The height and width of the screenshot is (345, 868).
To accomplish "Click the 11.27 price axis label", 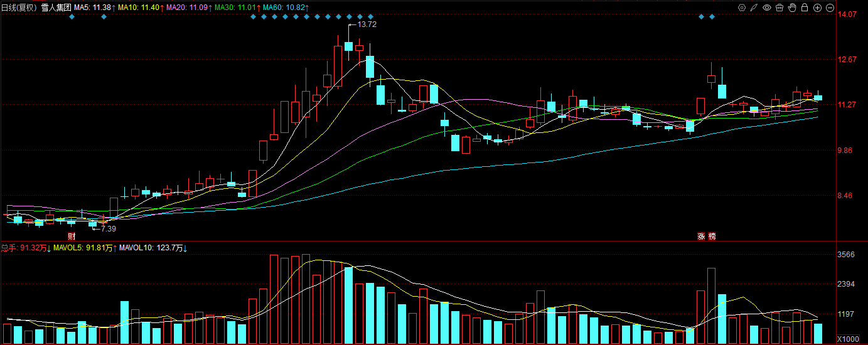I will (x=848, y=105).
